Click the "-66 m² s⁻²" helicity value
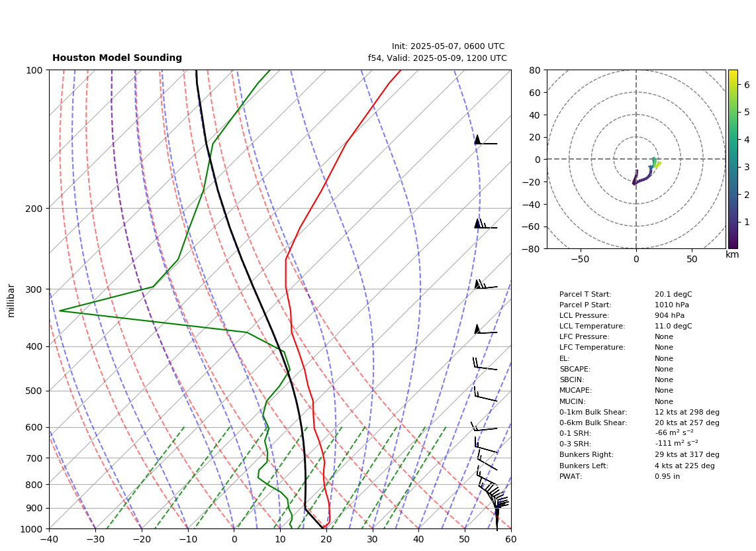 (x=675, y=433)
